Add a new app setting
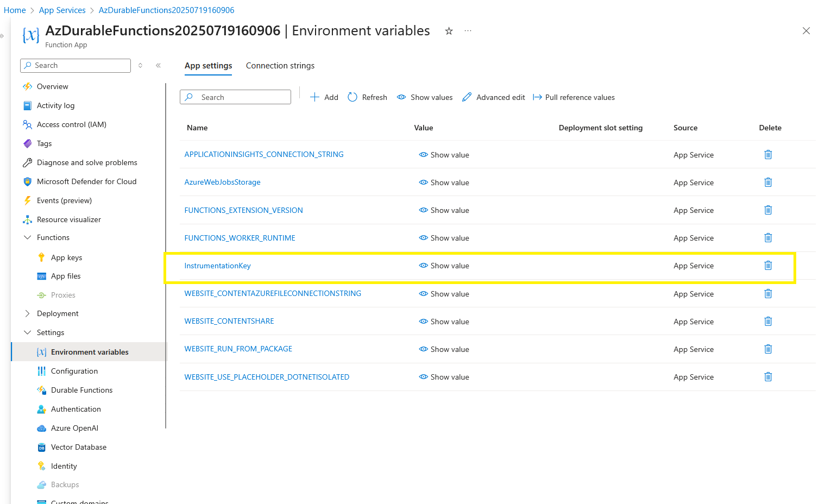 (324, 97)
